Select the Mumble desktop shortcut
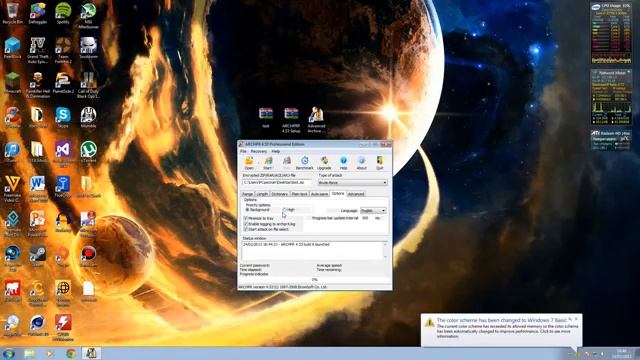 tap(88, 118)
